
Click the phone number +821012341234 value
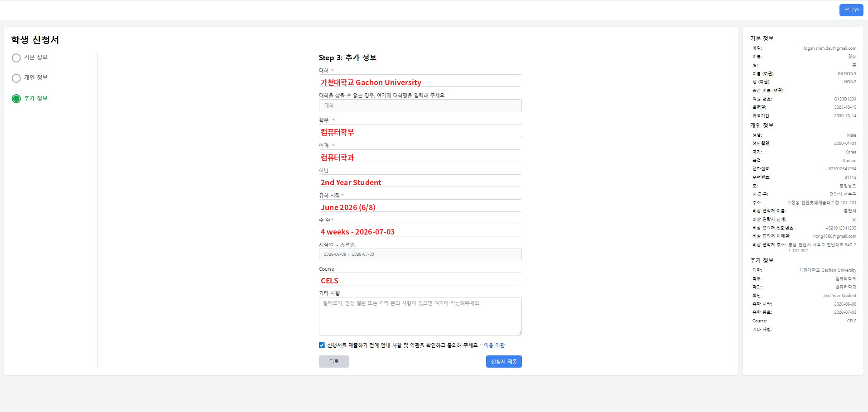click(841, 169)
